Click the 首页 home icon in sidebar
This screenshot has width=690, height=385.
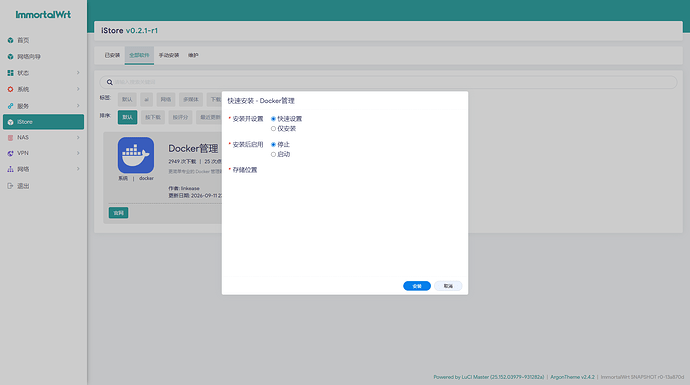click(10, 40)
